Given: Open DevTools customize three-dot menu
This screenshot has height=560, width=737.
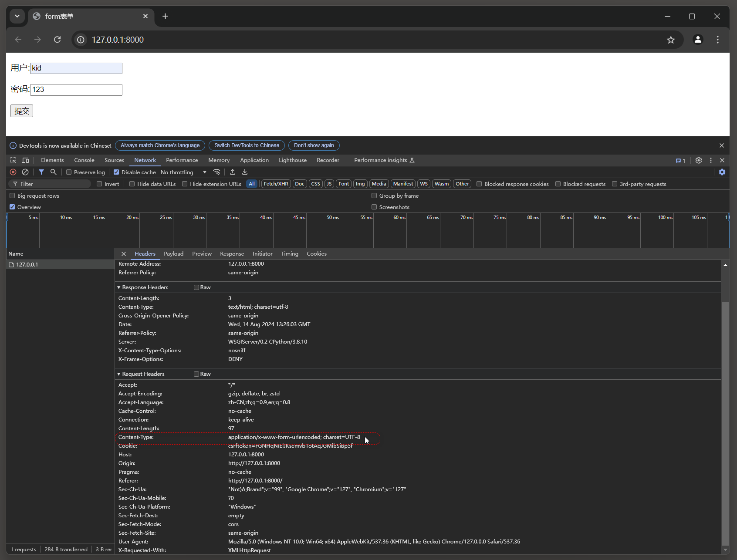Looking at the screenshot, I should click(x=711, y=160).
